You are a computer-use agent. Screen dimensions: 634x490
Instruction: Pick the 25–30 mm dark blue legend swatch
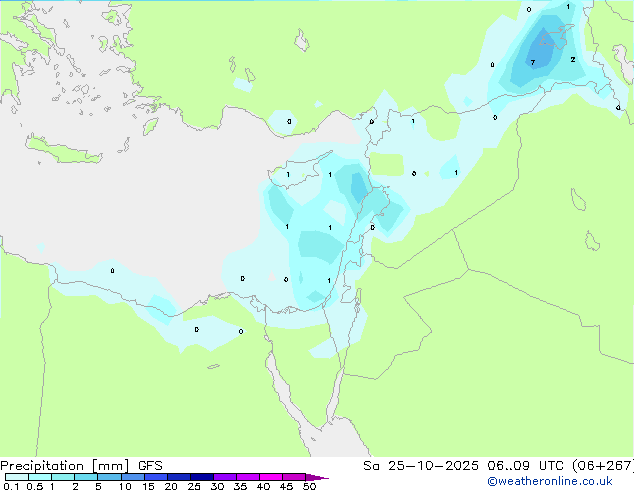(201, 477)
